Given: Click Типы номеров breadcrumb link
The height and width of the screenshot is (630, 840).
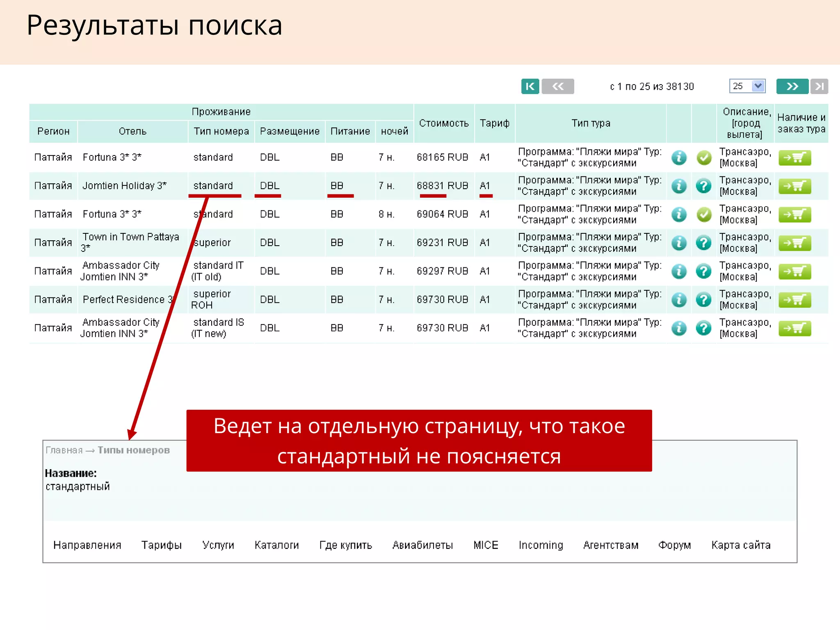Looking at the screenshot, I should (x=134, y=450).
